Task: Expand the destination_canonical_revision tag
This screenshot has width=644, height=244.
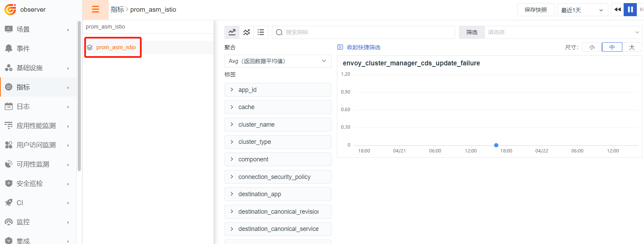Action: 278,212
